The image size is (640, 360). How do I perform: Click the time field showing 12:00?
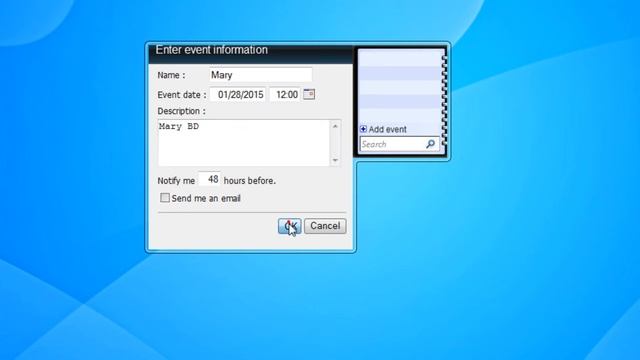(285, 95)
